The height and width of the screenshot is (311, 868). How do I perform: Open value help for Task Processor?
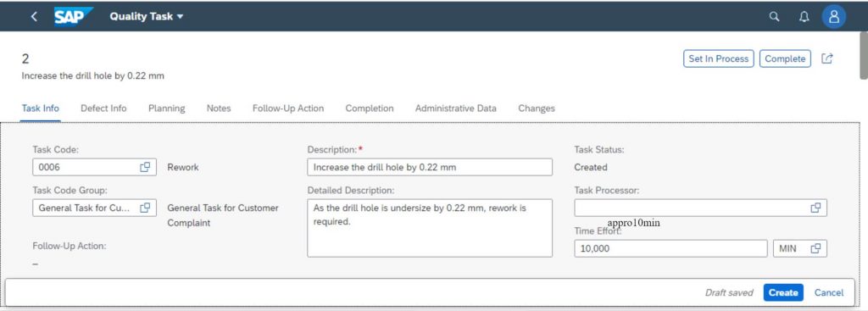pos(815,208)
